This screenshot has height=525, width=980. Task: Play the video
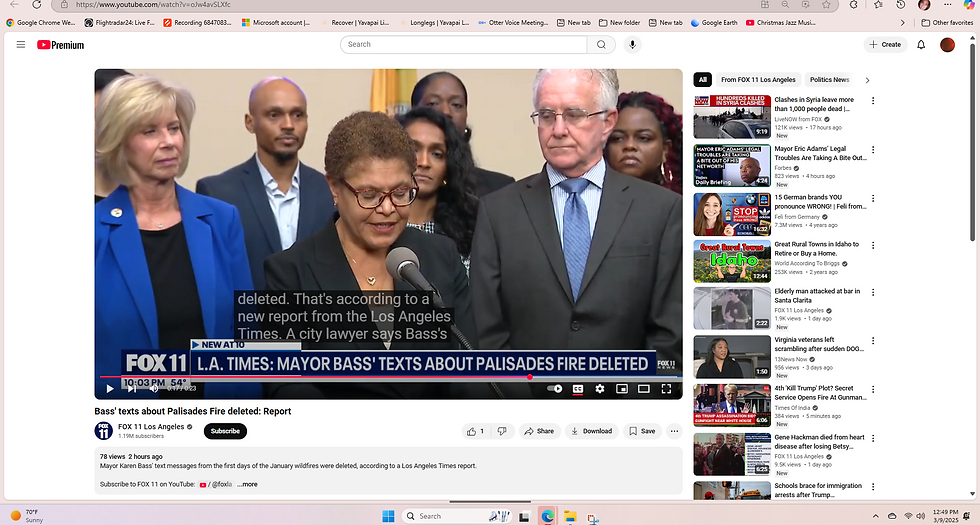pyautogui.click(x=110, y=389)
